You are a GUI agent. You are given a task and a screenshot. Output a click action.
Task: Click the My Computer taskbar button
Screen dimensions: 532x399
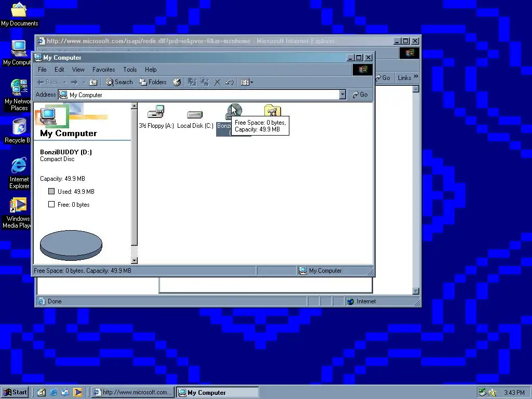click(x=218, y=392)
